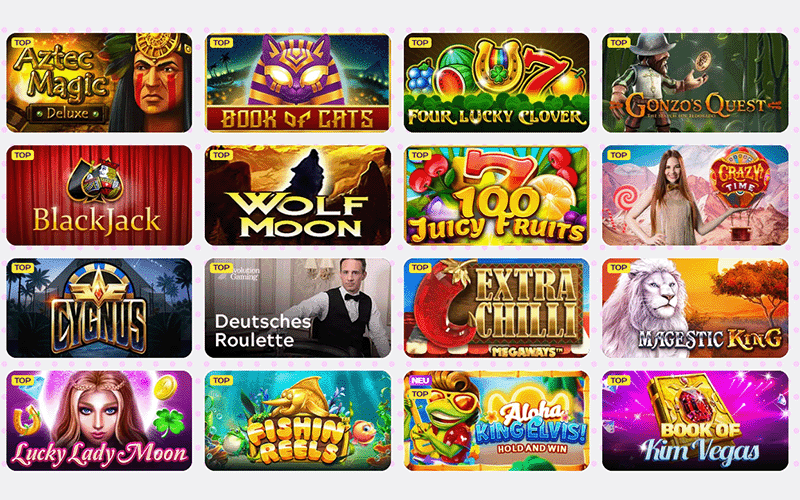800x500 pixels.
Task: Click the NEU badge on Aloha King Elvis
Action: pyautogui.click(x=420, y=381)
